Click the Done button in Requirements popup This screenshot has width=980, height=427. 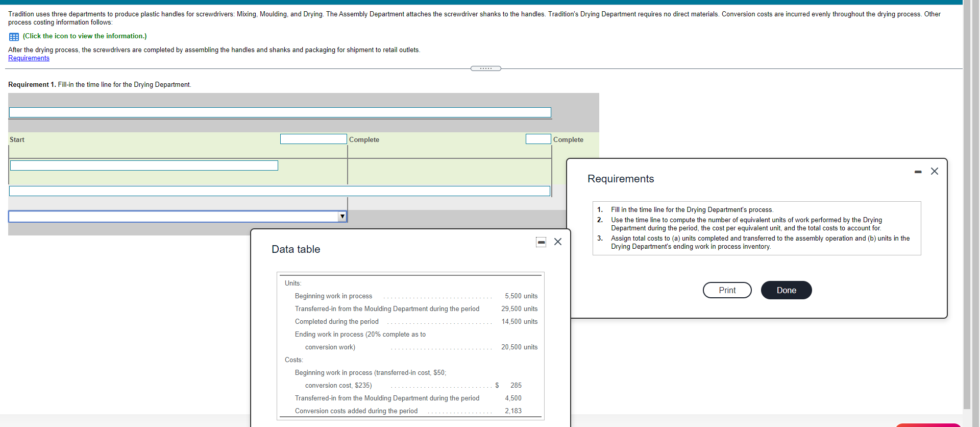787,290
